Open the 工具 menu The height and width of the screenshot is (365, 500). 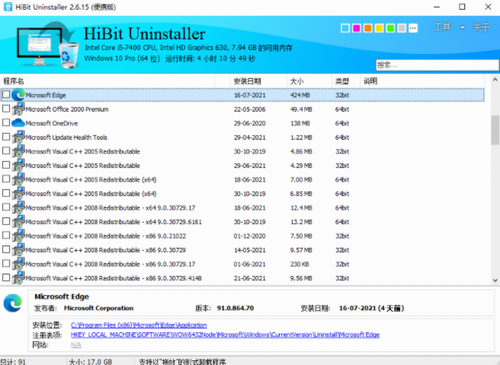pos(443,27)
